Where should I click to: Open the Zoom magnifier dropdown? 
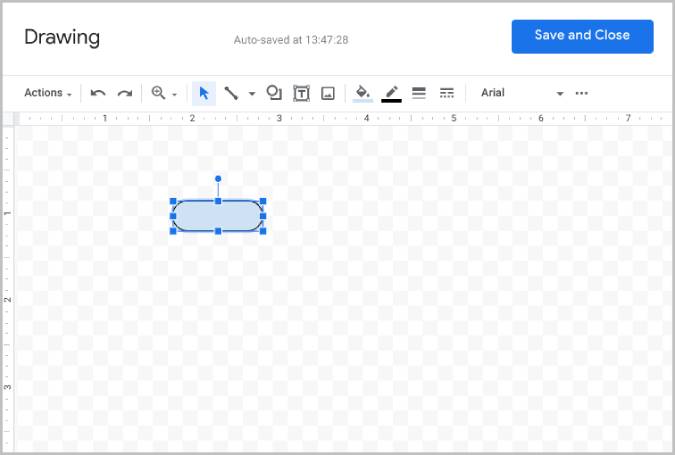[163, 93]
